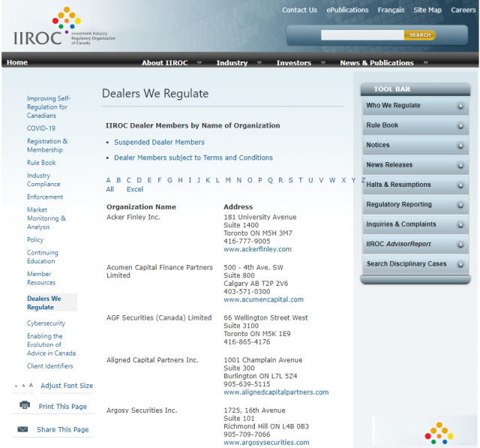The width and height of the screenshot is (480, 448).
Task: Click the Adjust Font Size letters icon
Action: point(24,386)
